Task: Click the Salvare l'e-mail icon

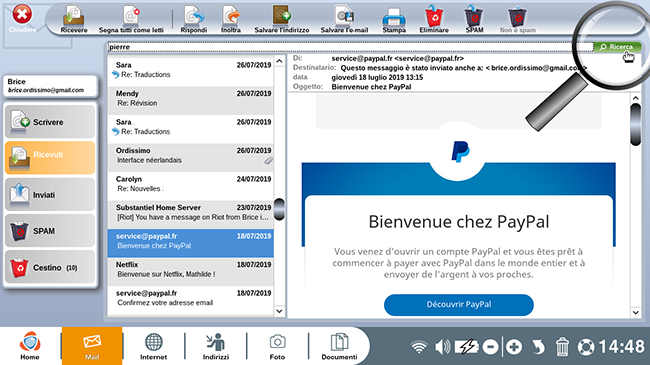Action: pyautogui.click(x=344, y=19)
